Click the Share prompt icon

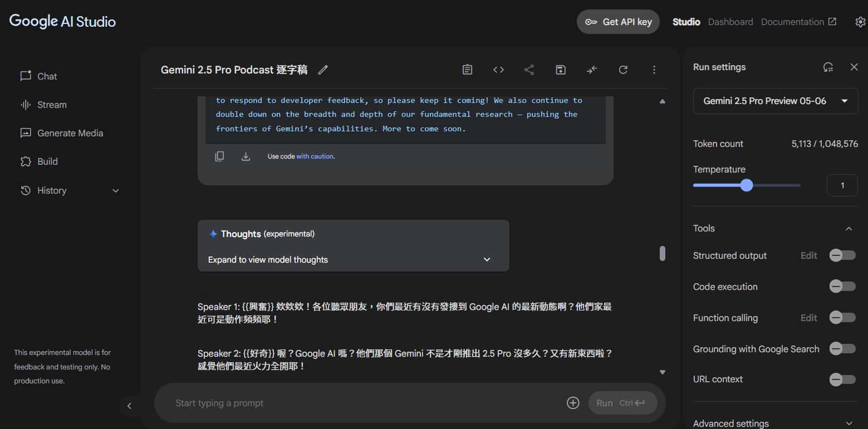click(529, 70)
